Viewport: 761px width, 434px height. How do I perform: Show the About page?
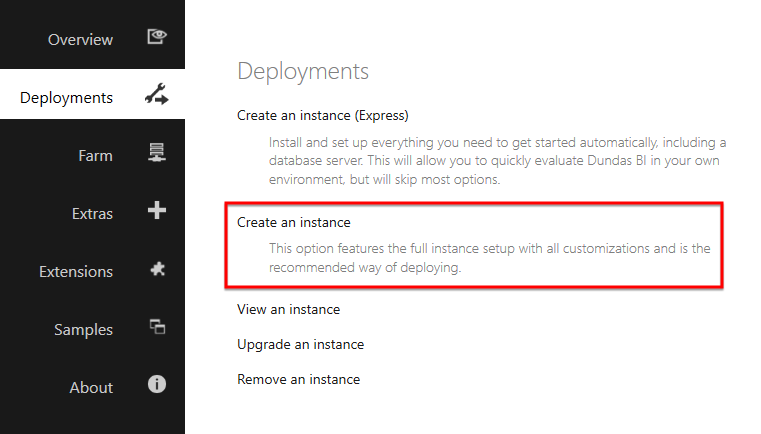[91, 387]
